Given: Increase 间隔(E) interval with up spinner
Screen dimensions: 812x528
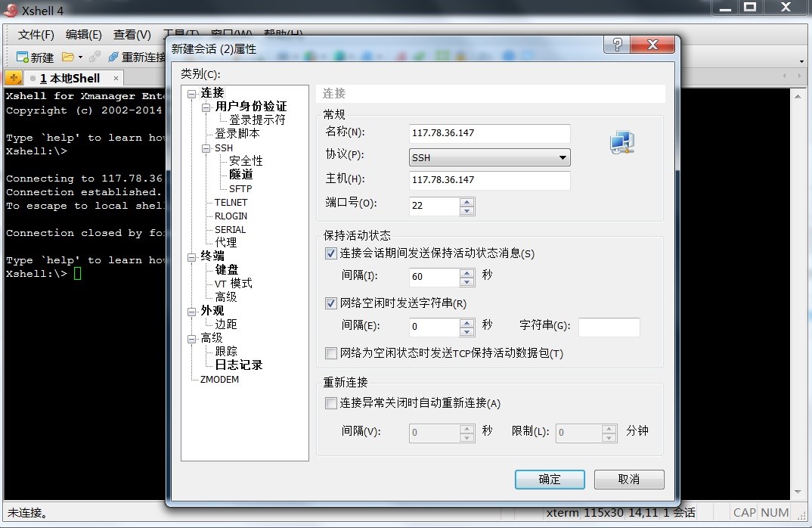Looking at the screenshot, I should pos(466,322).
